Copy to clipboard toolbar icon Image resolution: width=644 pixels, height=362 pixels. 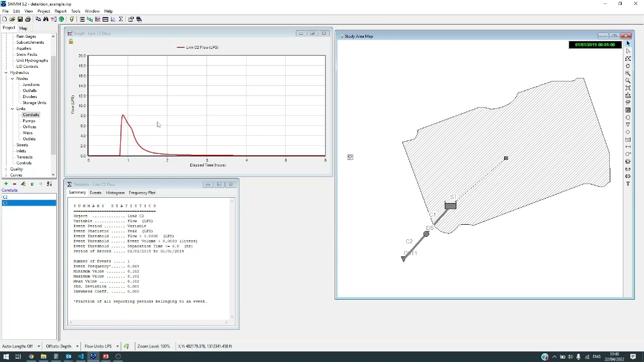click(x=38, y=19)
